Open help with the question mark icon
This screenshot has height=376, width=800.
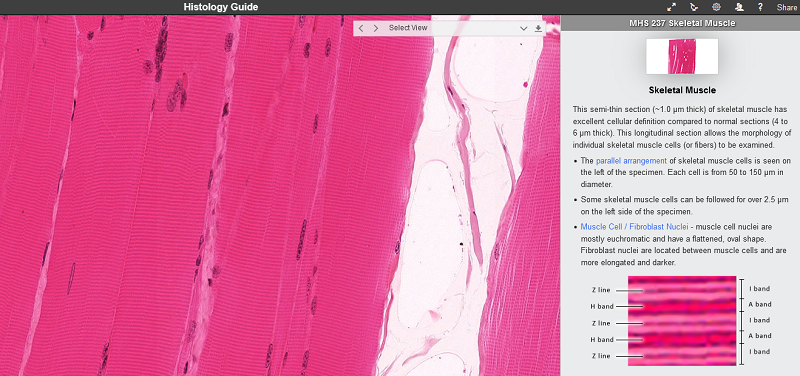tap(760, 7)
